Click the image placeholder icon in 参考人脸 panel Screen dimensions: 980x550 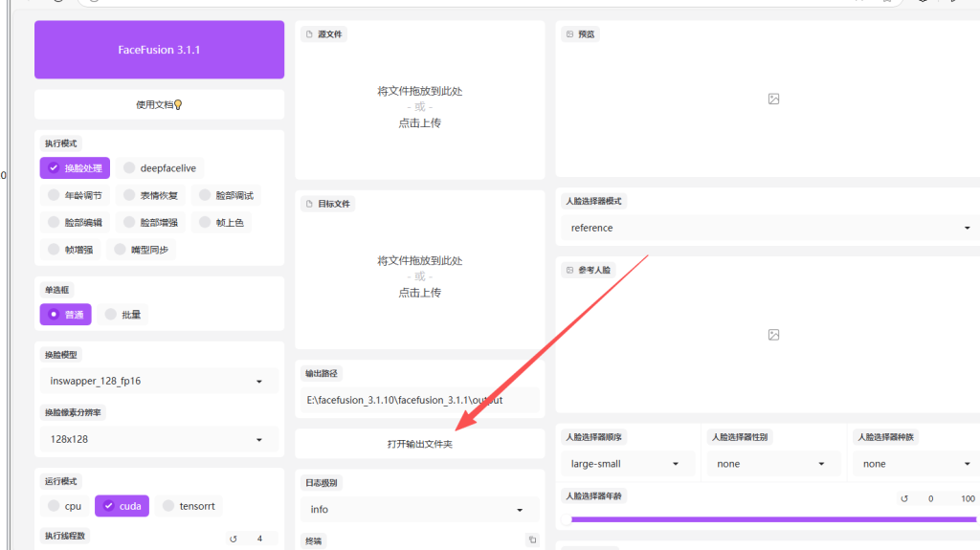coord(773,335)
